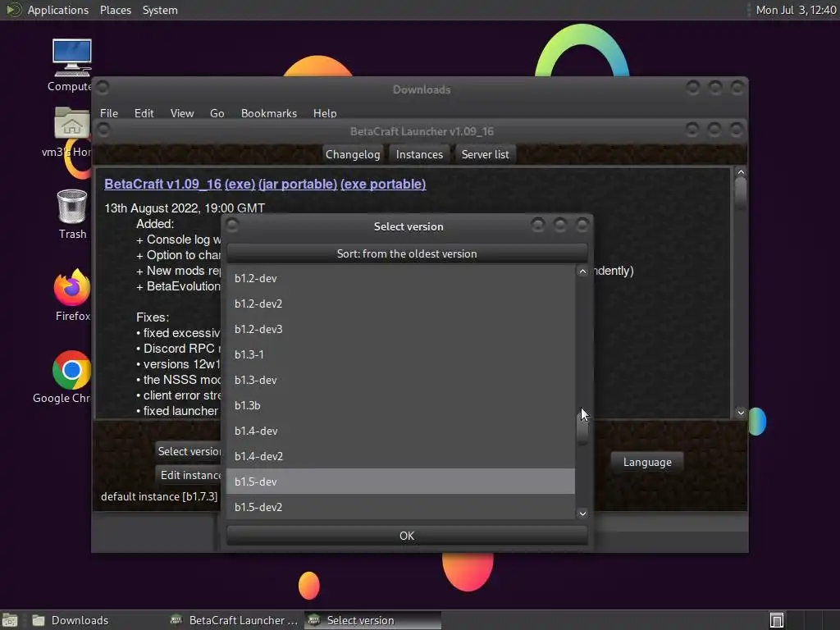Click the workspace switcher icon in panel
The image size is (840, 630).
[776, 620]
